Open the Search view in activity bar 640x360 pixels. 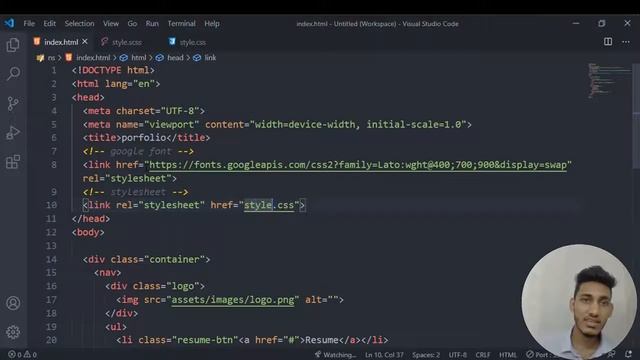click(x=13, y=74)
